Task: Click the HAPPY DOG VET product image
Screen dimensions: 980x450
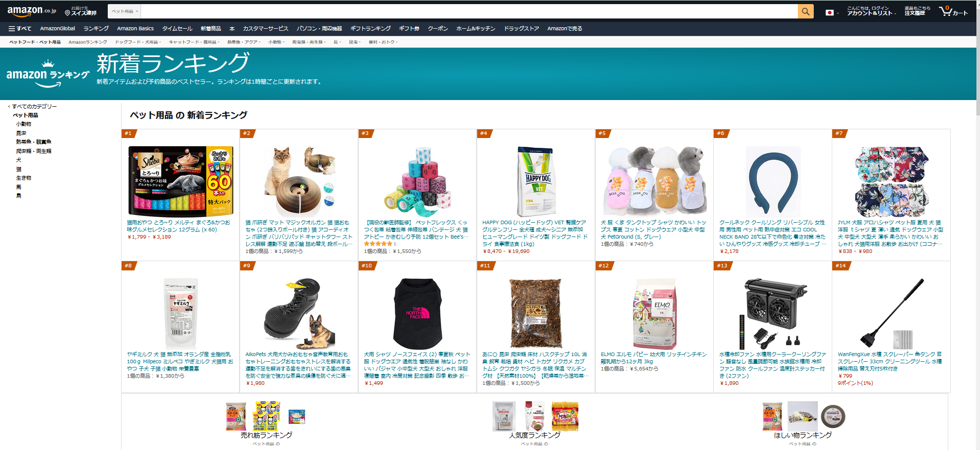Action: [x=536, y=182]
